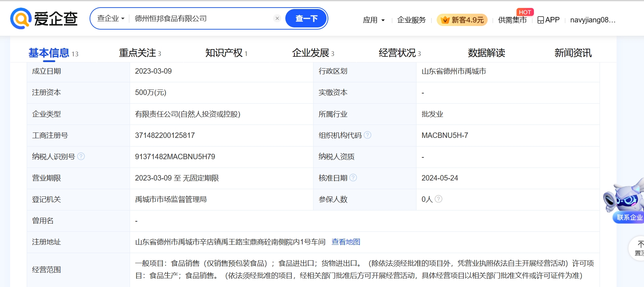Click the 爱企查 logo
Screen dimensions: 644x287
pyautogui.click(x=44, y=18)
